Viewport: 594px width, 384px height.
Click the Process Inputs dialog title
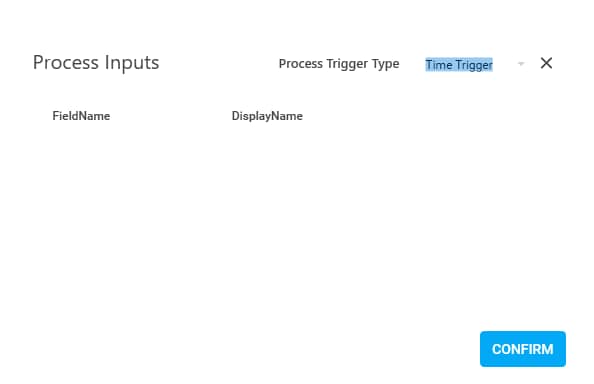pyautogui.click(x=96, y=62)
